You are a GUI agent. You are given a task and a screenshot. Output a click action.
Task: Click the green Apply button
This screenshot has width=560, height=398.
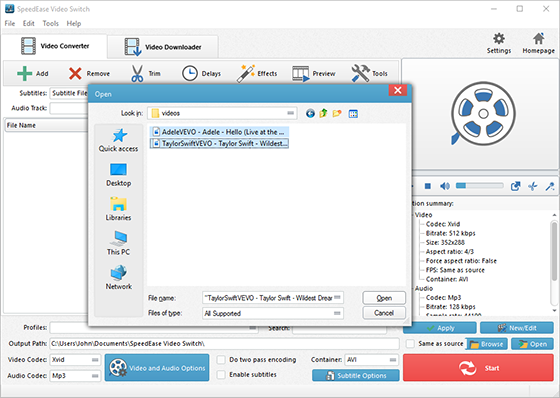click(440, 328)
